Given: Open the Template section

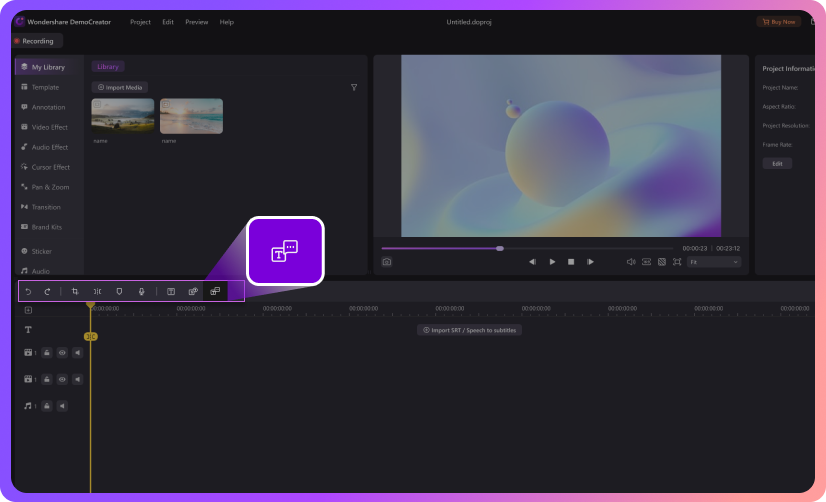Looking at the screenshot, I should [x=45, y=87].
